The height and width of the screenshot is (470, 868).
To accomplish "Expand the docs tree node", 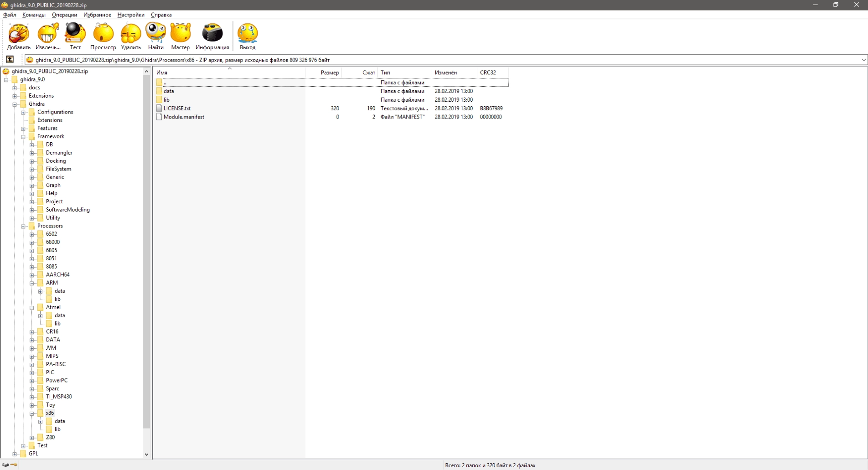I will 15,88.
